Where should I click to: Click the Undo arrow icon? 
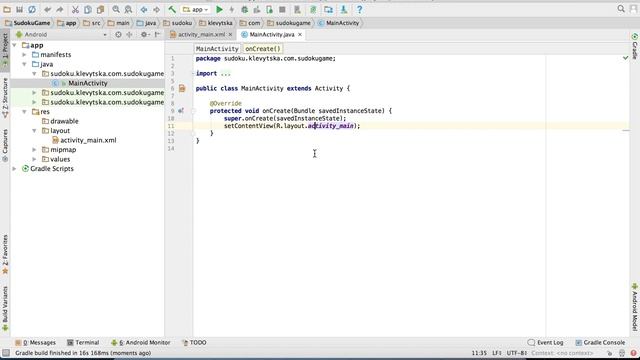(47, 9)
